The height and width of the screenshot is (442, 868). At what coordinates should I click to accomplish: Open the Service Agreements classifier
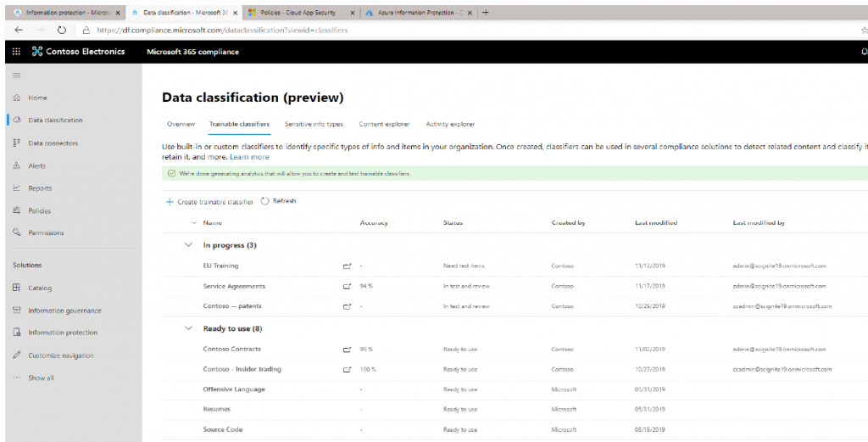coord(234,287)
